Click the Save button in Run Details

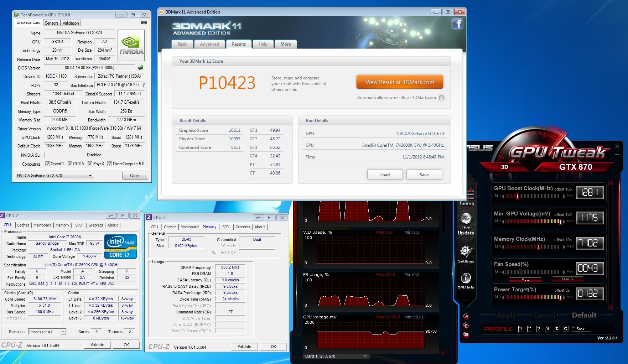[424, 175]
